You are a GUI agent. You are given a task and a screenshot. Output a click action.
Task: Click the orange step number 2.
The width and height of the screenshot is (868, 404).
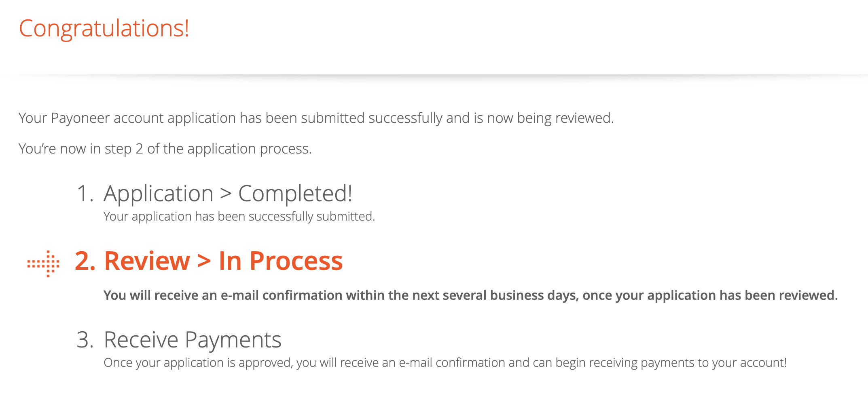(x=85, y=261)
